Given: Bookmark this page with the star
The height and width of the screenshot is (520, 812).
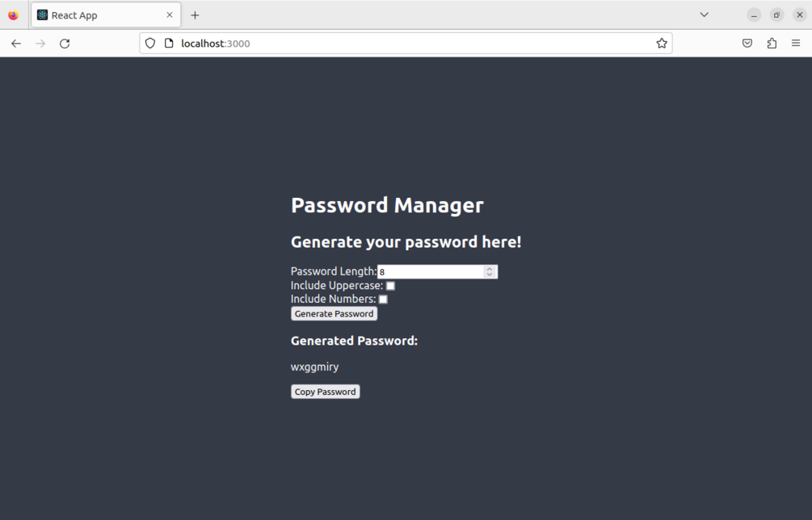Looking at the screenshot, I should tap(662, 44).
